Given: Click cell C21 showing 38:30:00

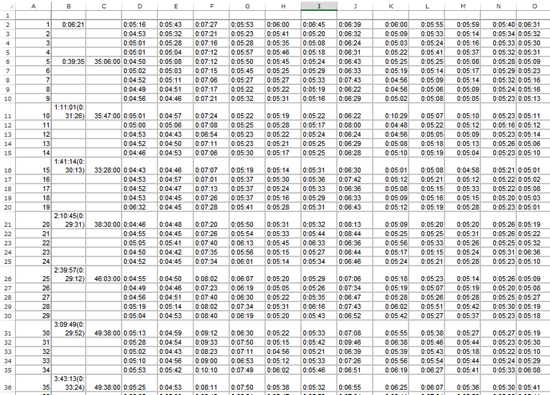Looking at the screenshot, I should pos(104,221).
